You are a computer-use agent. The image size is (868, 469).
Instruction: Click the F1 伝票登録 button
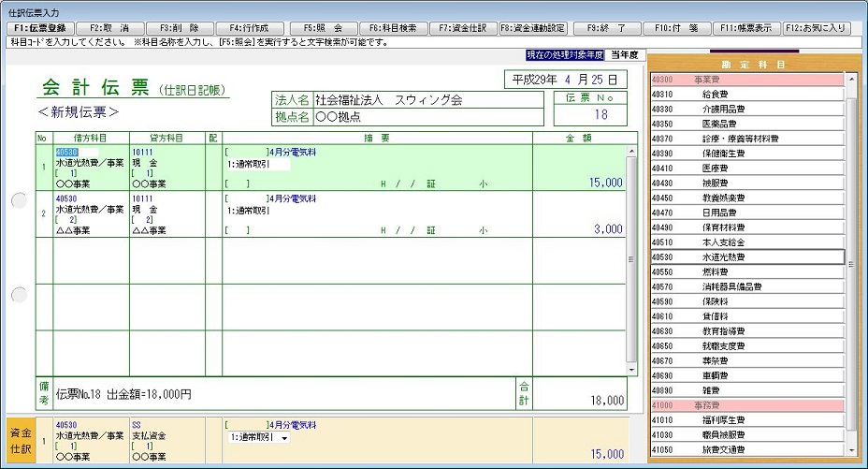(x=38, y=28)
